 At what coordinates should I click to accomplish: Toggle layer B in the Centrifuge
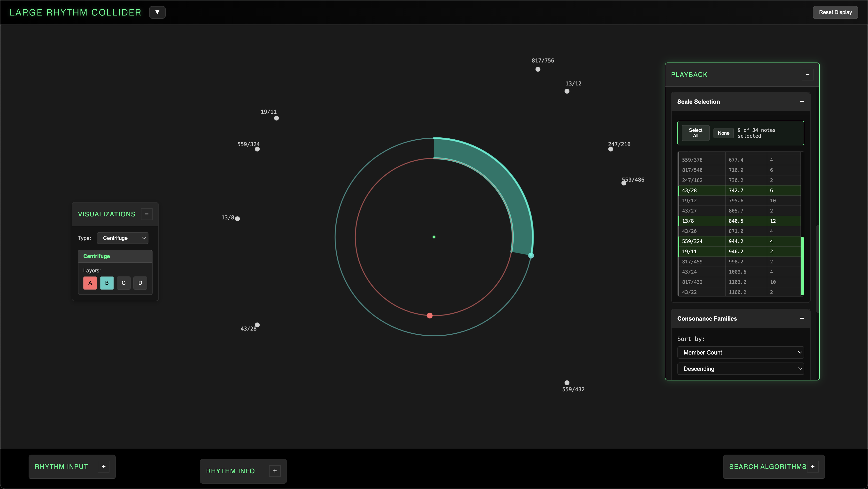coord(107,283)
